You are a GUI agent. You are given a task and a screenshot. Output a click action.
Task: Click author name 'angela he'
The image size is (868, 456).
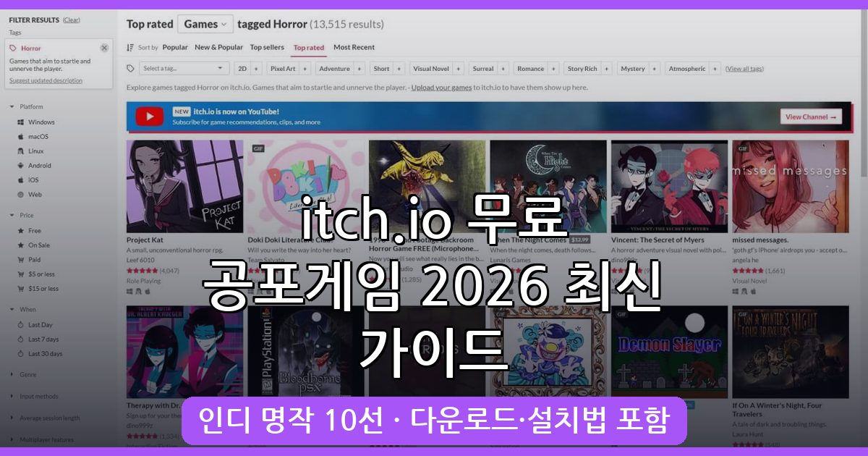746,260
